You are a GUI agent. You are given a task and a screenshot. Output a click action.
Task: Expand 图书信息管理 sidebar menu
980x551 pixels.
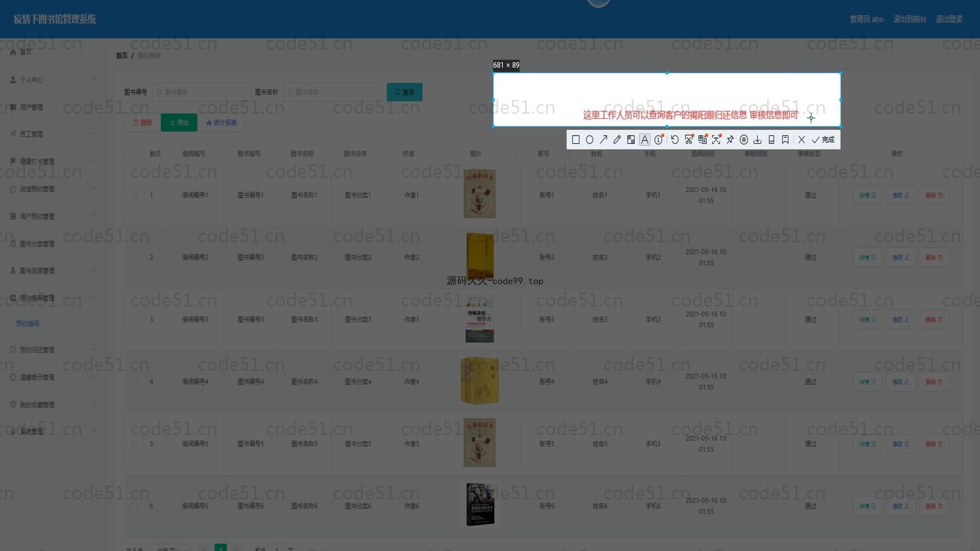coord(53,271)
